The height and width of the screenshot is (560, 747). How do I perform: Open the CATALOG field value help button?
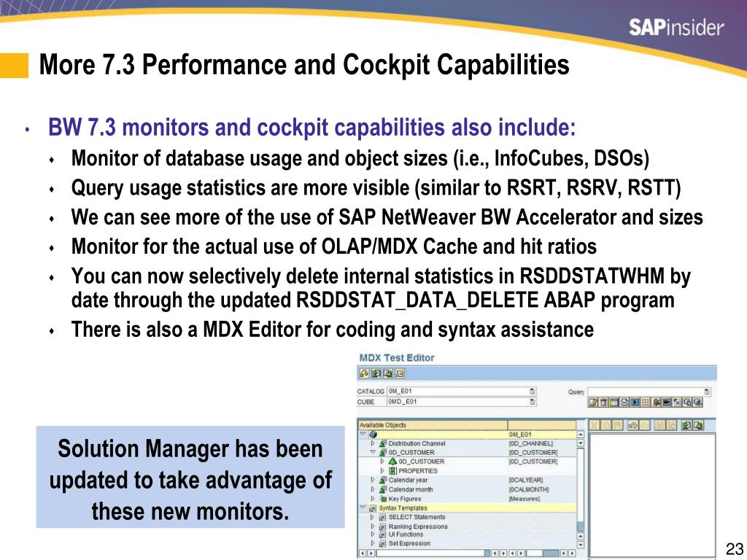pyautogui.click(x=532, y=392)
